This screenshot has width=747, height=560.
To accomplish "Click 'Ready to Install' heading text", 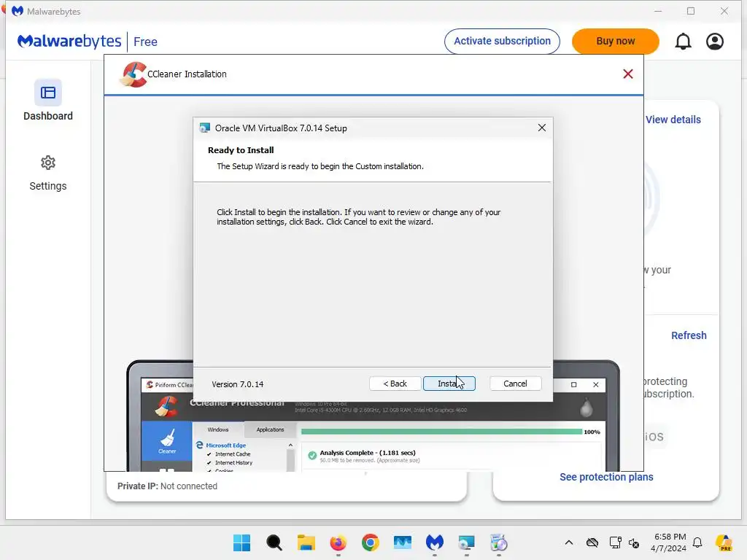I will [241, 150].
